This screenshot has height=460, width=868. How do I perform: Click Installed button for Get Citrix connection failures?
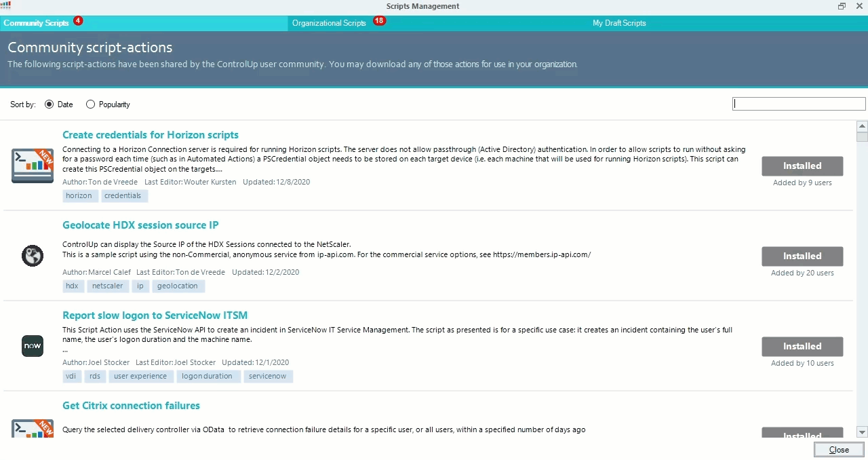tap(802, 432)
